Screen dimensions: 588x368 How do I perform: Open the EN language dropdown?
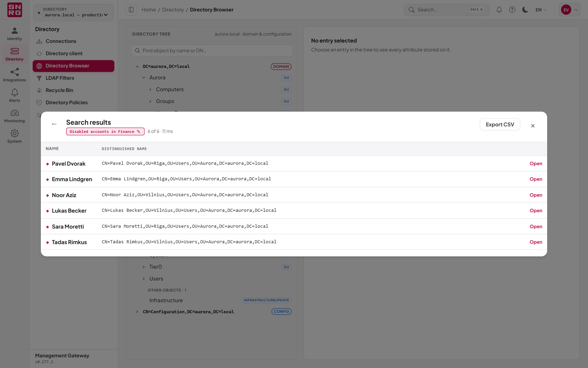[541, 10]
